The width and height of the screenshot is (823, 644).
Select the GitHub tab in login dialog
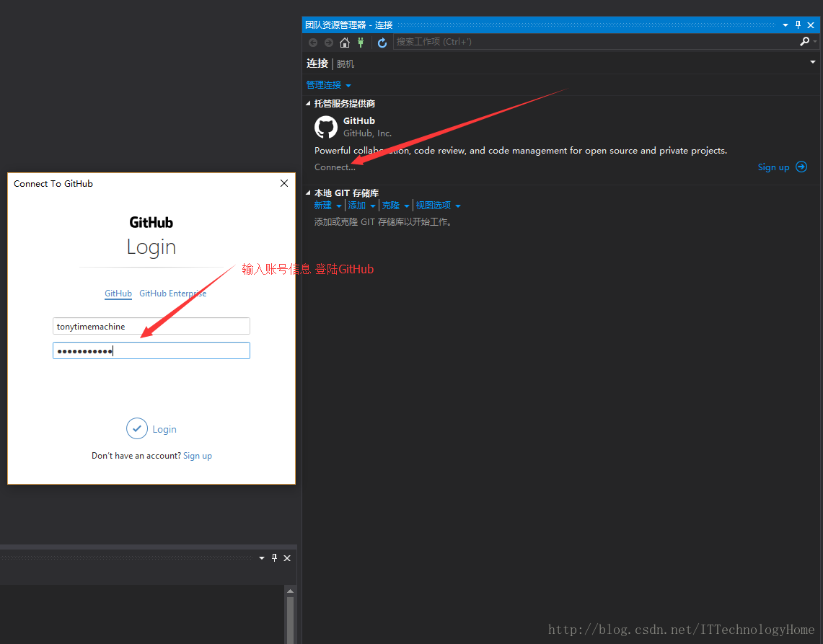[118, 294]
